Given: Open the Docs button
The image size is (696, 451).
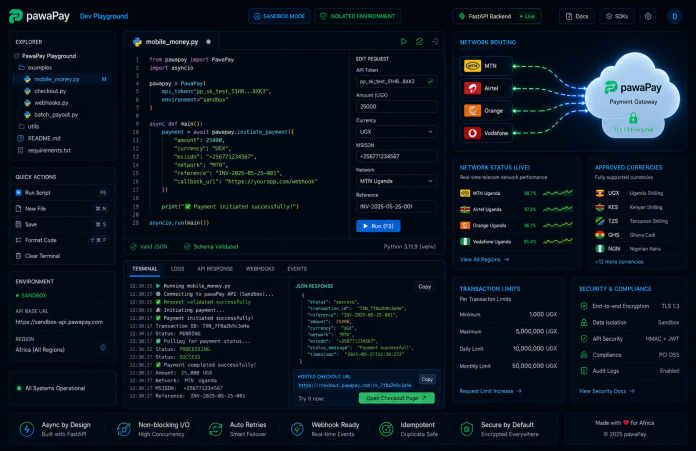Looking at the screenshot, I should pyautogui.click(x=577, y=16).
